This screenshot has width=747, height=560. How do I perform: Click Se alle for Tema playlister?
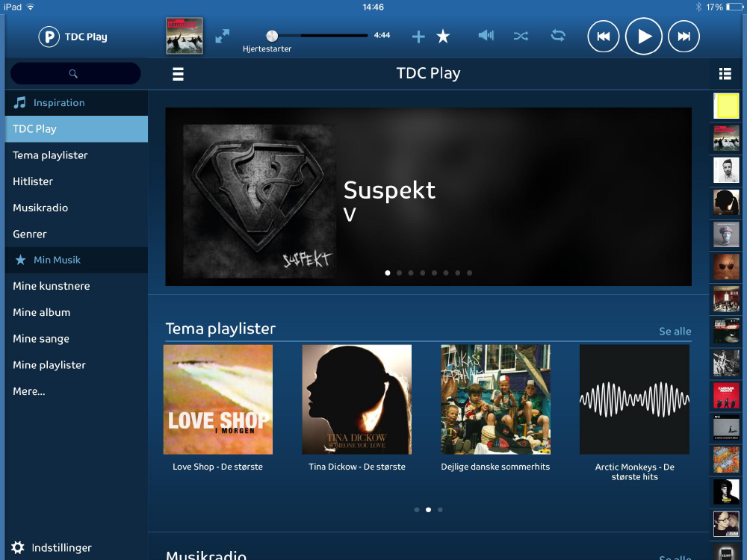[x=675, y=332]
